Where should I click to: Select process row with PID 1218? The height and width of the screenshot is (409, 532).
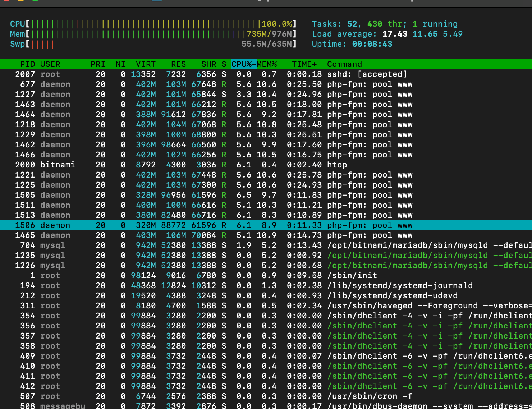266,124
